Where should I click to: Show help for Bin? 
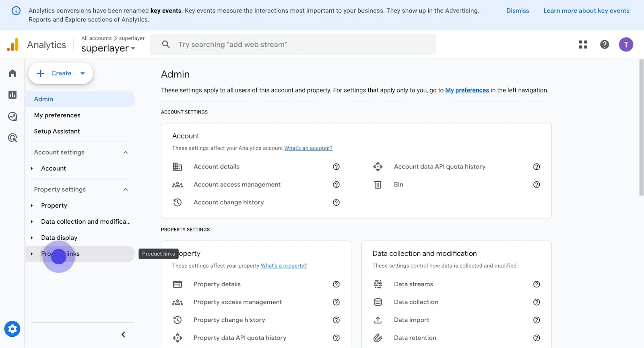537,185
